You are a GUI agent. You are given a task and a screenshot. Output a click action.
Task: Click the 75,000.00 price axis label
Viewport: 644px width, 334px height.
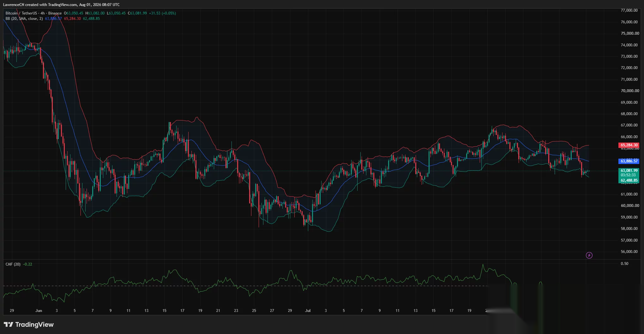point(630,33)
